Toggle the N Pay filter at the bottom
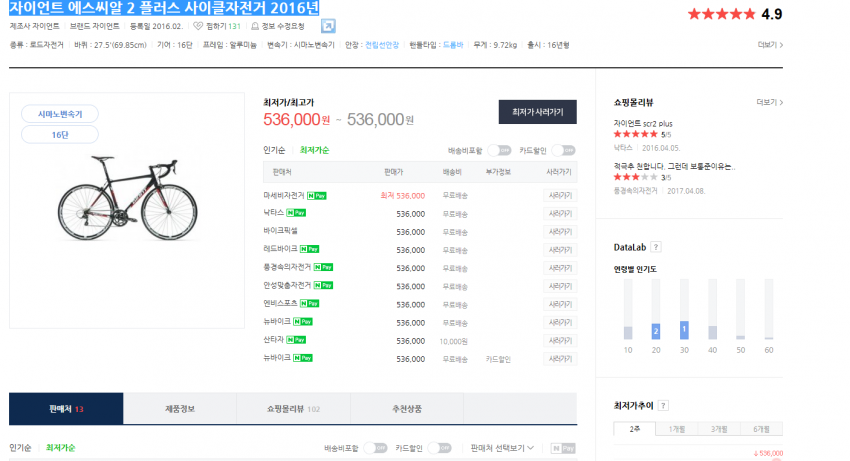 click(x=563, y=448)
